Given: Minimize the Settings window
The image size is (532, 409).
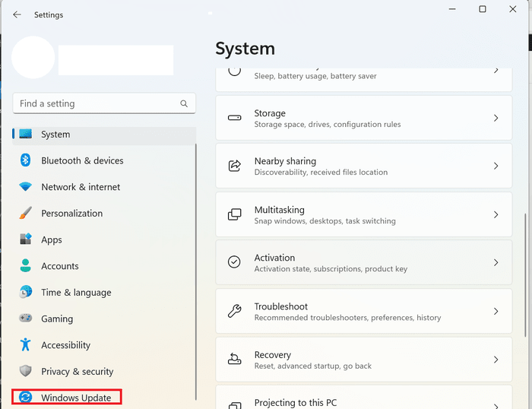Looking at the screenshot, I should click(452, 9).
